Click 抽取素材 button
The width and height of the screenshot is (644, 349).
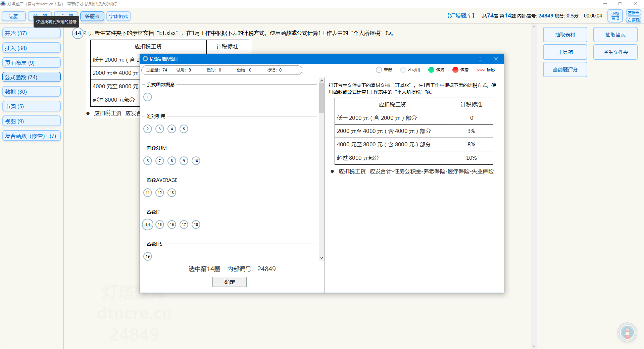coord(565,35)
